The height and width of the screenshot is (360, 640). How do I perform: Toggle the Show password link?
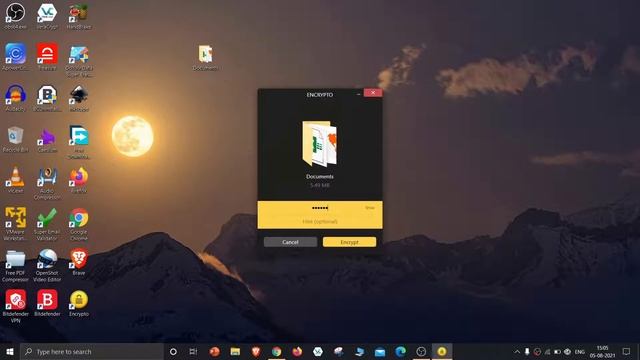point(370,208)
